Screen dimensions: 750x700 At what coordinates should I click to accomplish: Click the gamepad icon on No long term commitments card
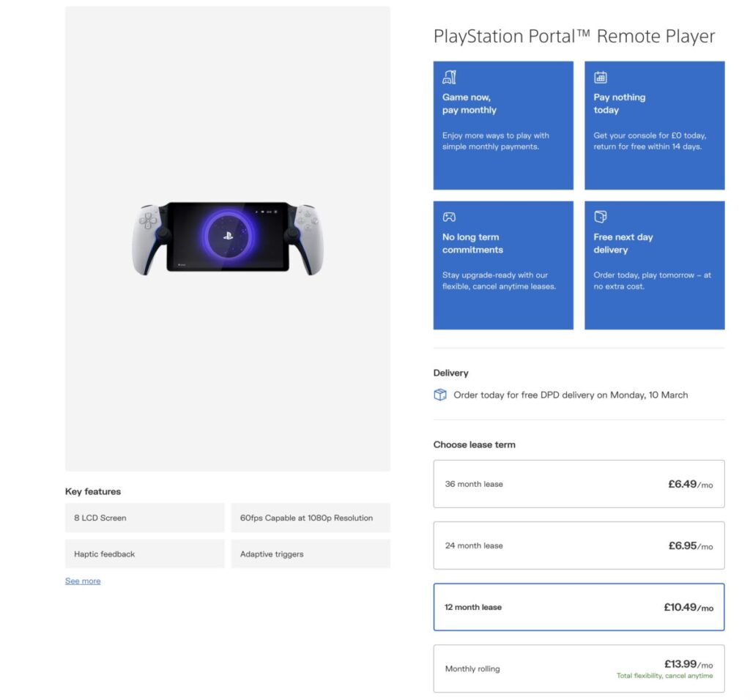(449, 217)
